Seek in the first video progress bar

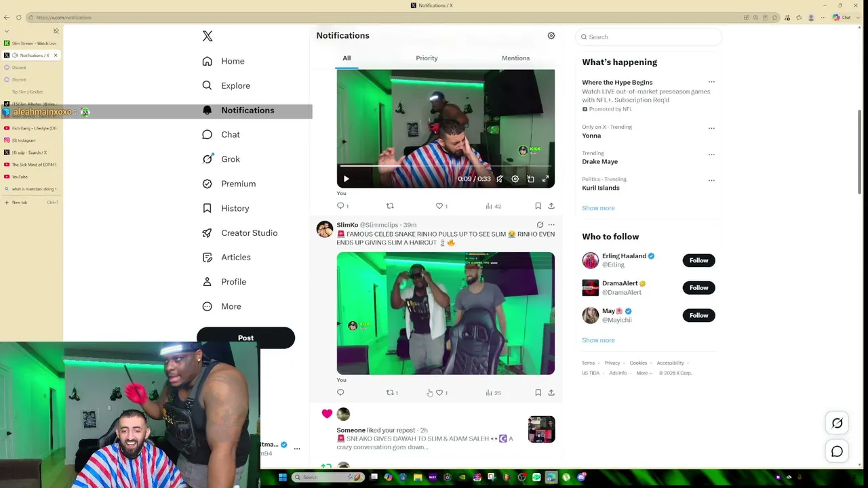coord(446,166)
